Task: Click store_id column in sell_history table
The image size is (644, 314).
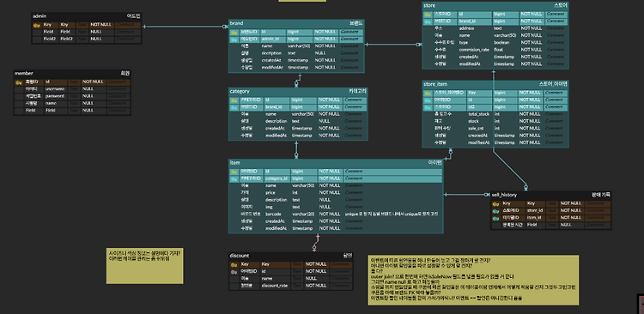Action: pos(535,210)
